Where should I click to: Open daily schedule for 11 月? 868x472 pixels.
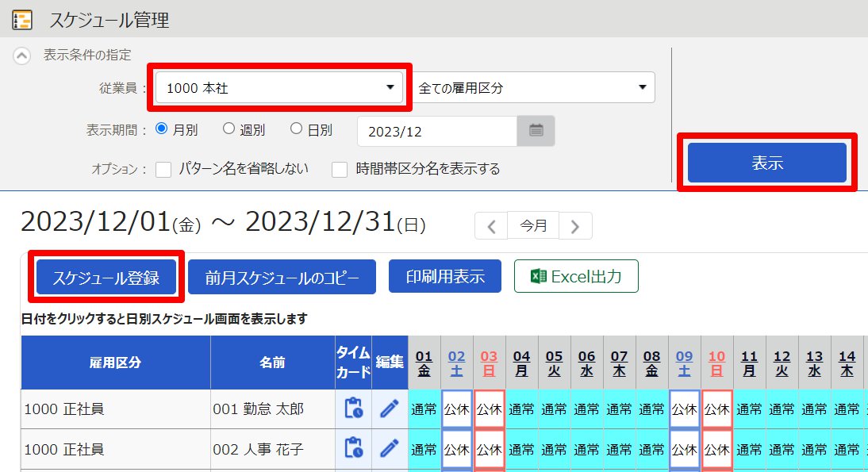(x=750, y=363)
